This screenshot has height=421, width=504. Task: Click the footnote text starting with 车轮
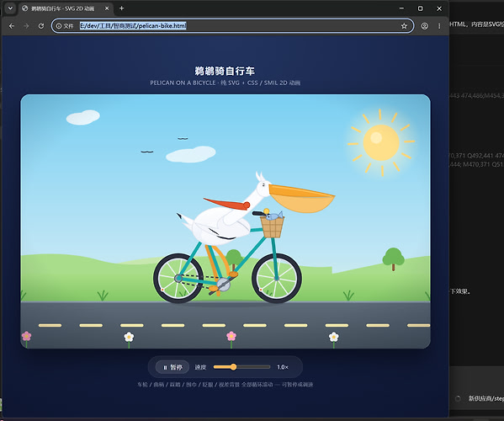coord(225,384)
